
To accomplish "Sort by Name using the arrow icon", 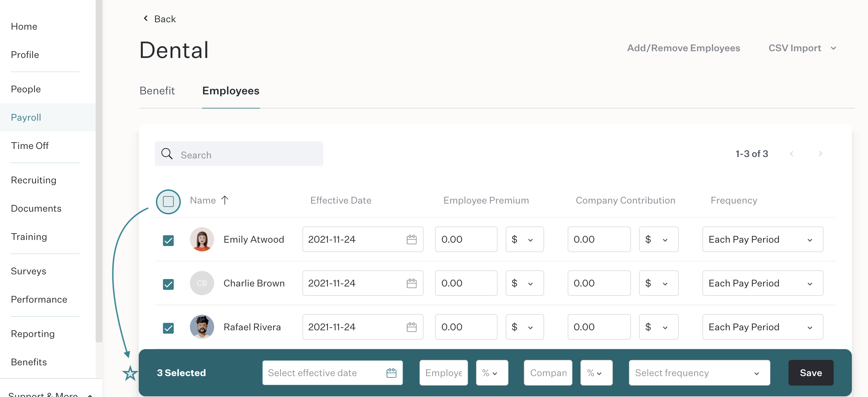I will point(225,201).
